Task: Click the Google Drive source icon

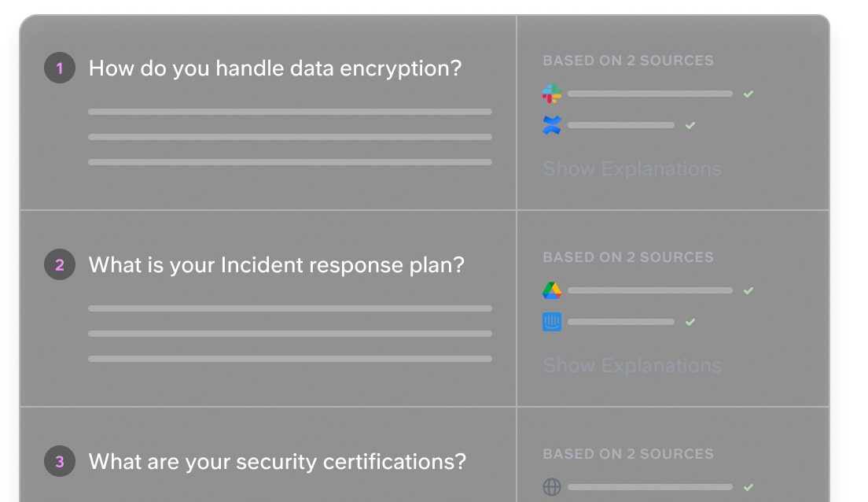Action: click(552, 290)
